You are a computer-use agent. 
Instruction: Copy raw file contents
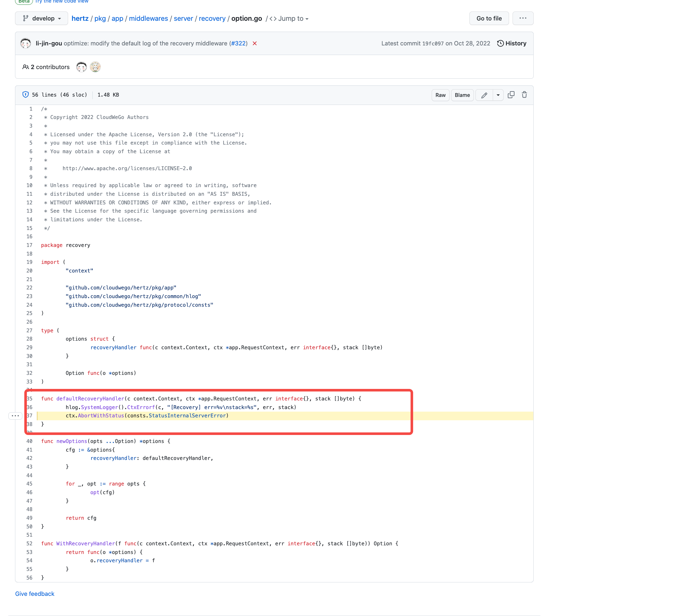(511, 95)
